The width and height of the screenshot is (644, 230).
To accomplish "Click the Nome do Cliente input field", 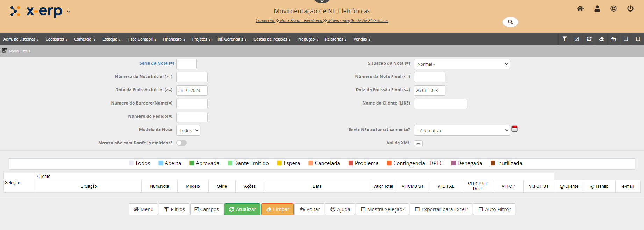I will [441, 104].
